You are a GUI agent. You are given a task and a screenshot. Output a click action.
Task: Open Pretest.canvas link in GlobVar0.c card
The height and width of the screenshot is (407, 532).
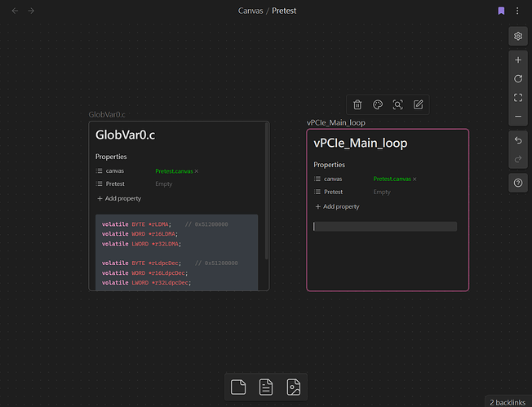pos(174,171)
